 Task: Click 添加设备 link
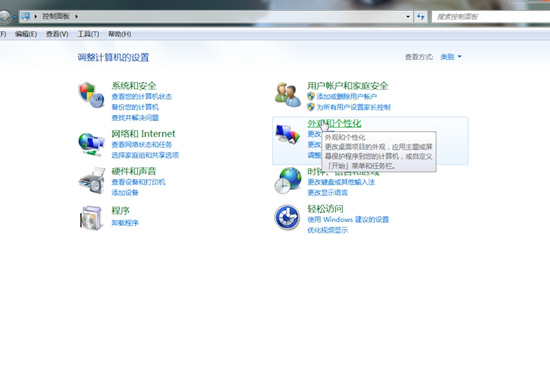coord(125,192)
